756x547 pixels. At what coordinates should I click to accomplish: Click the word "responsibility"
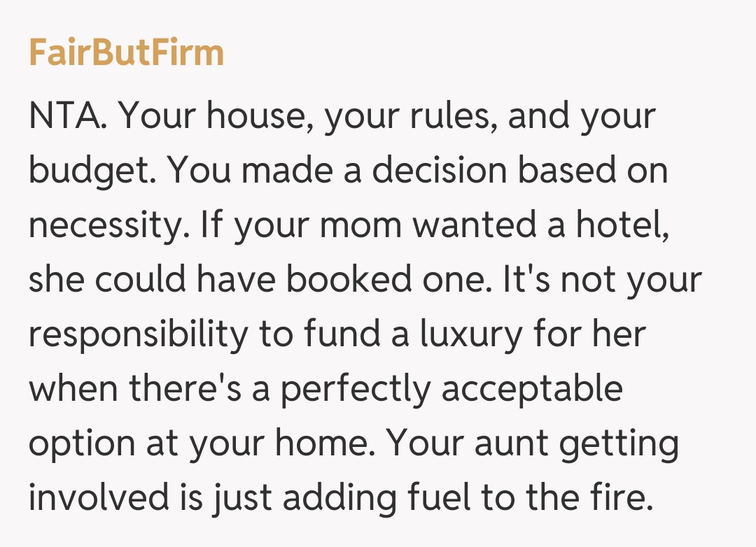click(138, 334)
